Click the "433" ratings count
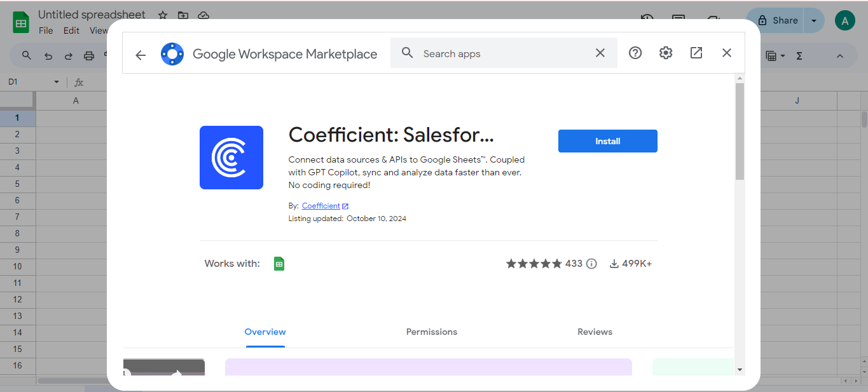 tap(574, 263)
